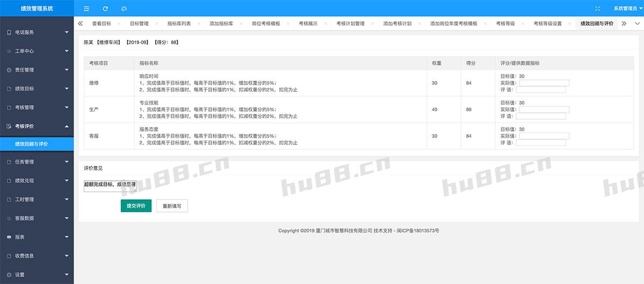The height and width of the screenshot is (284, 644).
Task: Expand the 电话服务 menu
Action: (x=67, y=32)
